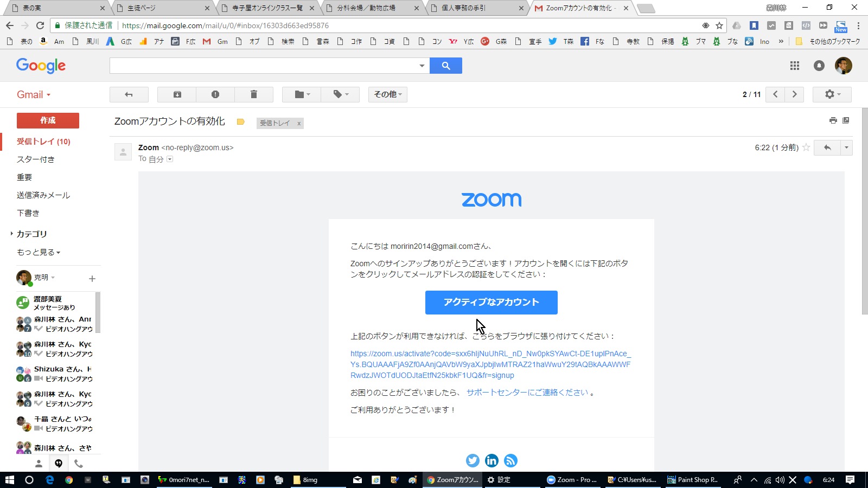Switch to Hangouts contacts person icon
Viewport: 868px width, 488px height.
pyautogui.click(x=39, y=464)
